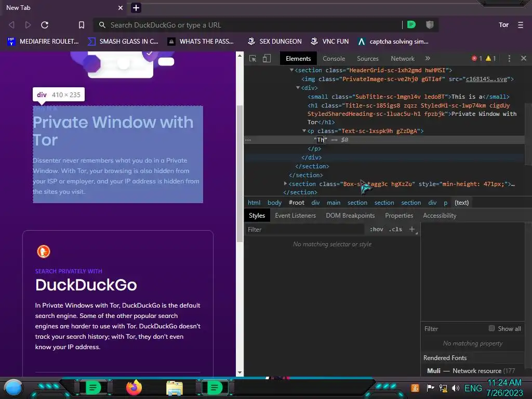Screen dimensions: 532x399
Task: Open the Properties sub-tab
Action: coord(399,216)
